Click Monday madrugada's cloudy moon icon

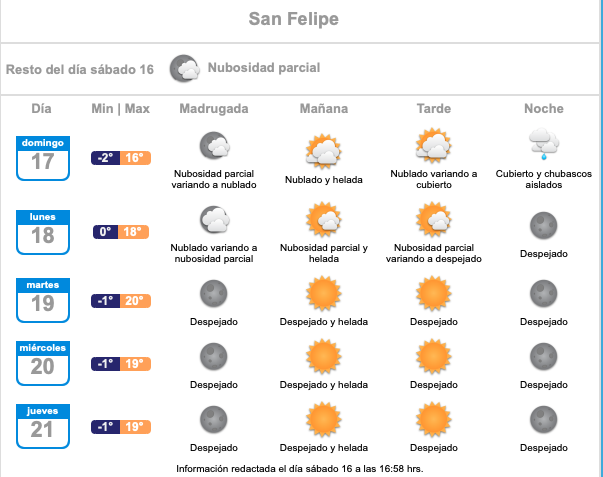(x=215, y=220)
